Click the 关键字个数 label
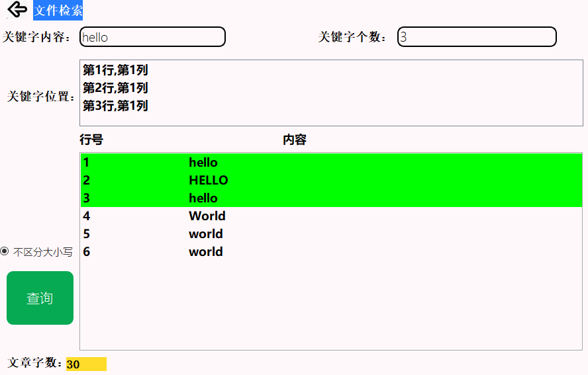This screenshot has height=375, width=588. point(353,37)
